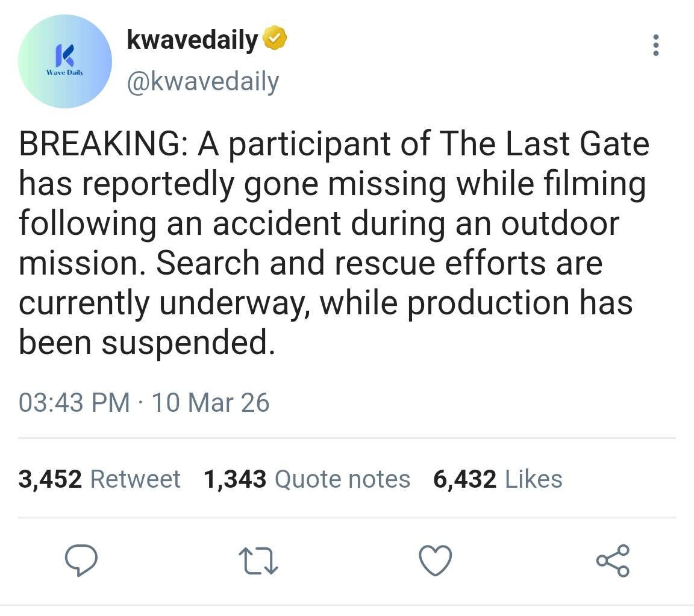Open the kwavedaily profile picture

pos(65,61)
